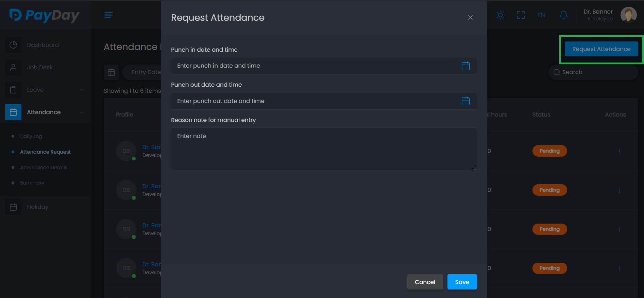
Task: Open actions menu for first pending request
Action: (x=619, y=151)
